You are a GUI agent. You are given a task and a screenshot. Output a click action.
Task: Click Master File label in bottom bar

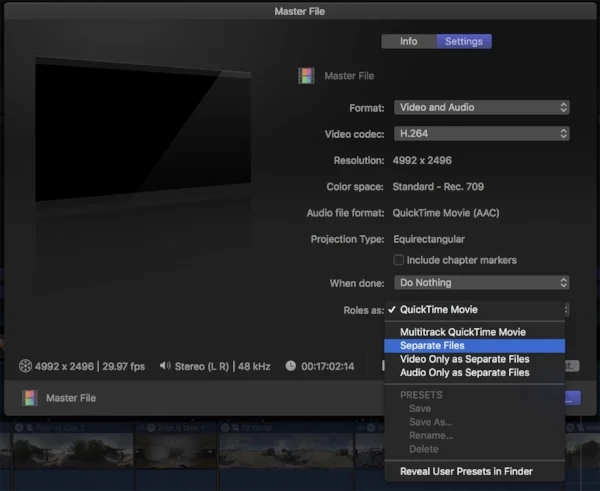click(71, 398)
